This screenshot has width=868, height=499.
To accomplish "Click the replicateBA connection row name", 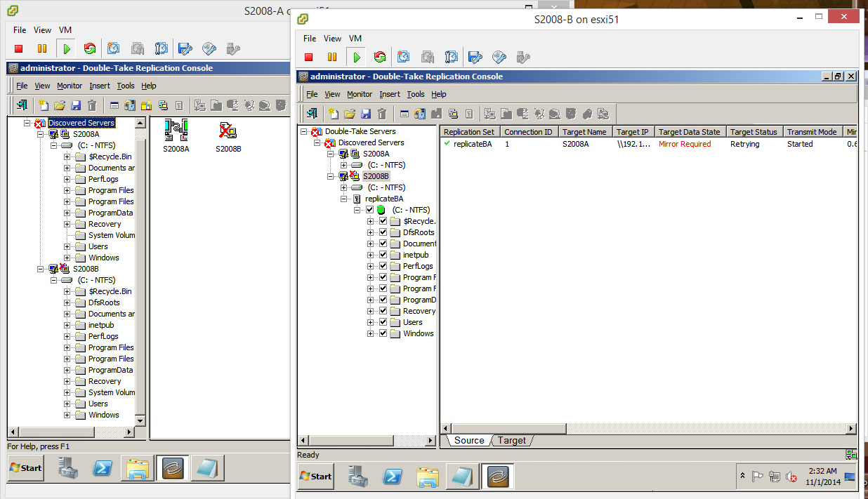I will [x=473, y=144].
